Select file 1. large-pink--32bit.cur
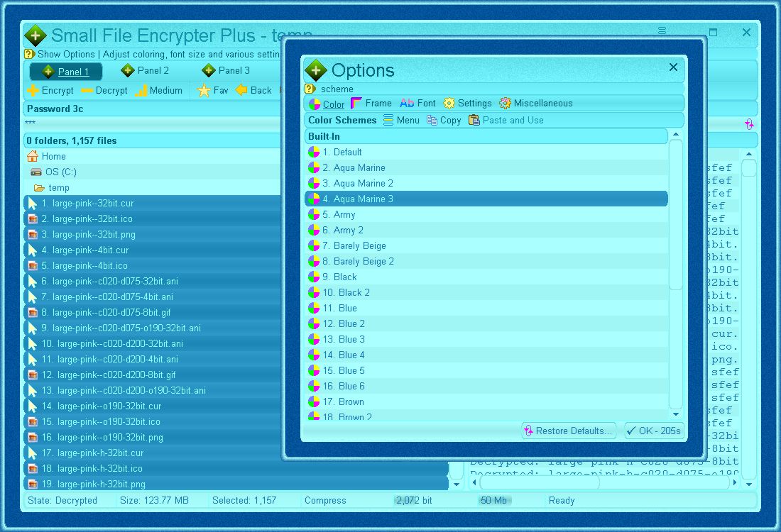The image size is (781, 532). point(153,203)
